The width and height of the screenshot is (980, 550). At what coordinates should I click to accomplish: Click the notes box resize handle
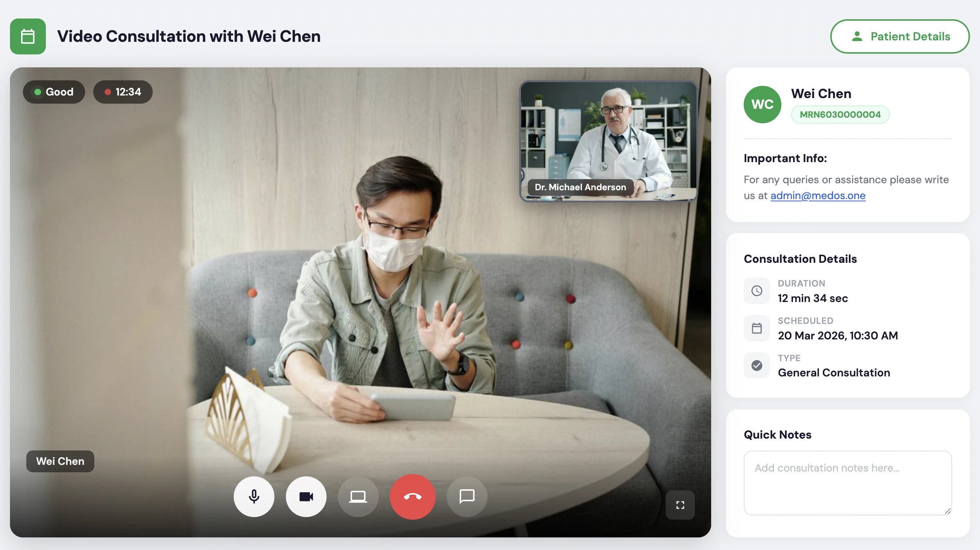pyautogui.click(x=947, y=511)
